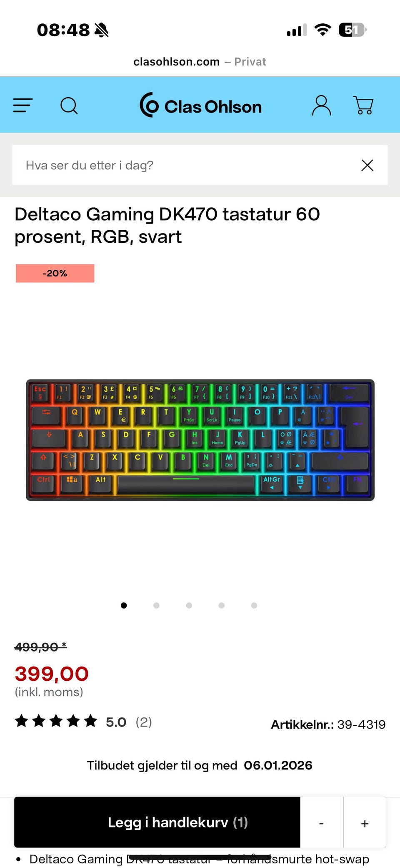Select the first image carousel dot
The height and width of the screenshot is (868, 400).
click(124, 605)
